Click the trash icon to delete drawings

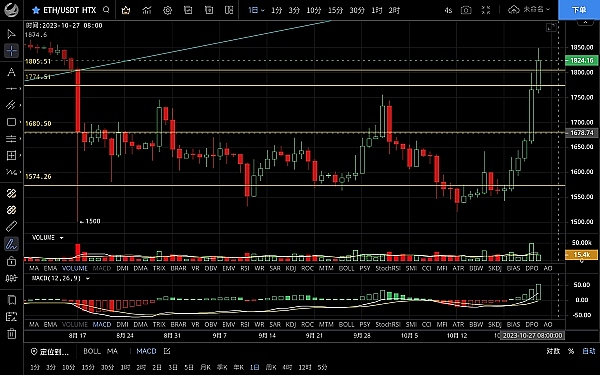coord(11,334)
